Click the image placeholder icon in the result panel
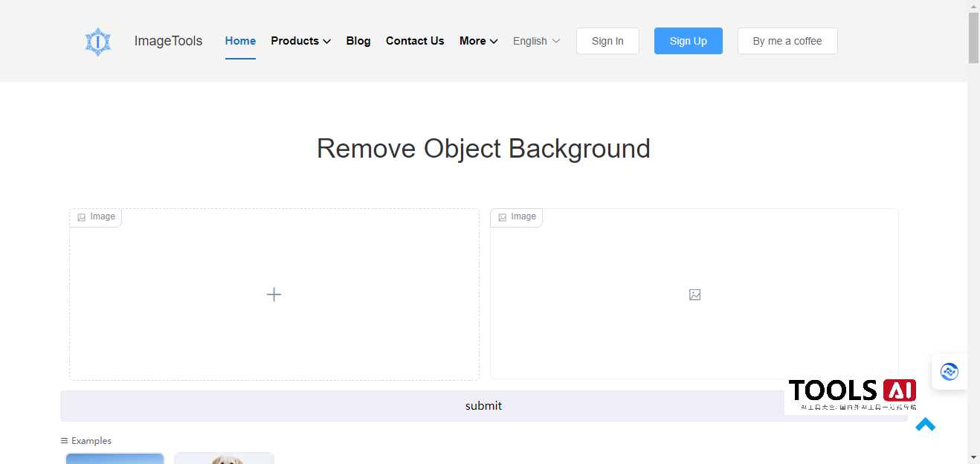980x464 pixels. (694, 294)
